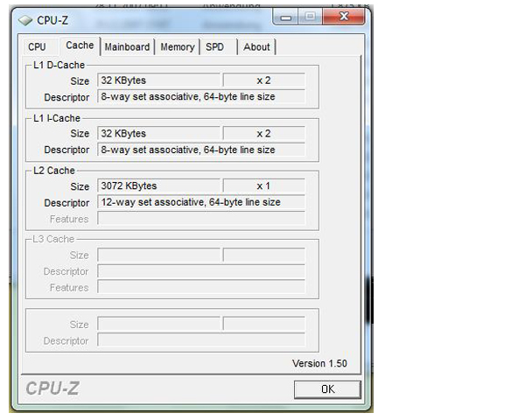Image resolution: width=525 pixels, height=420 pixels.
Task: Click L2 Cache size 3072 KBytes field
Action: (158, 185)
